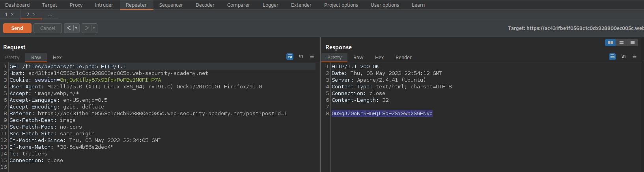644x172 pixels.
Task: Toggle word wrap icon in Response panel
Action: pyautogui.click(x=612, y=56)
